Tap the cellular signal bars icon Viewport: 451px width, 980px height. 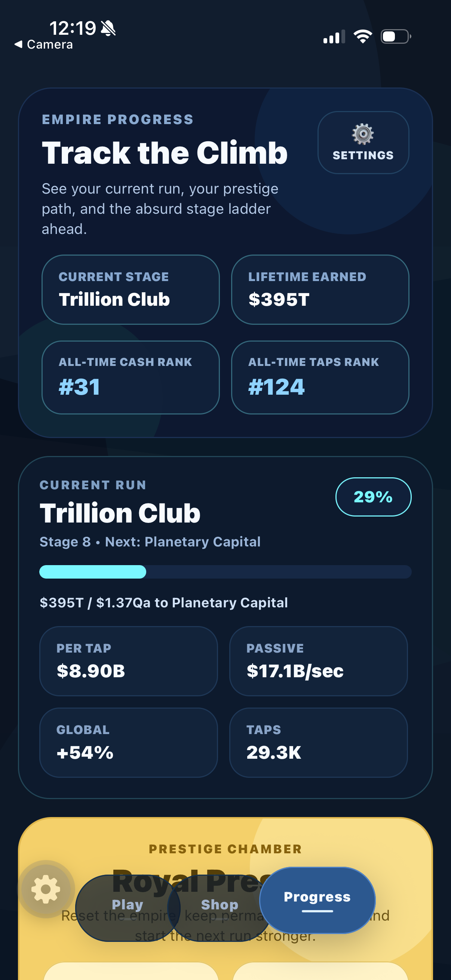(x=334, y=37)
